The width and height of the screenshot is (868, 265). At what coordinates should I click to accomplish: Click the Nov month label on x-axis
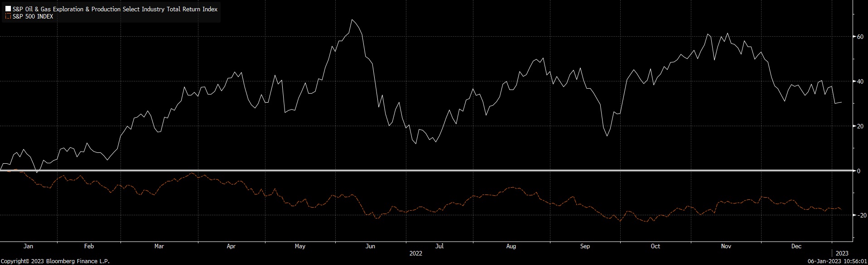[726, 246]
